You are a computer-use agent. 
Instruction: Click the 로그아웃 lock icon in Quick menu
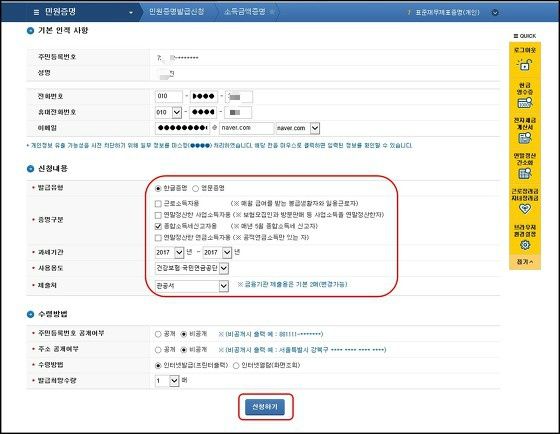[525, 65]
